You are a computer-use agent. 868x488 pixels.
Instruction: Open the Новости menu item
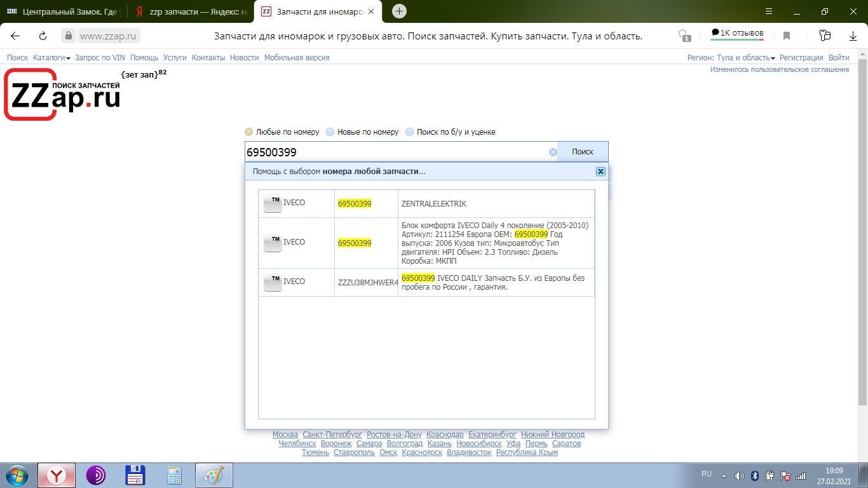pos(245,58)
